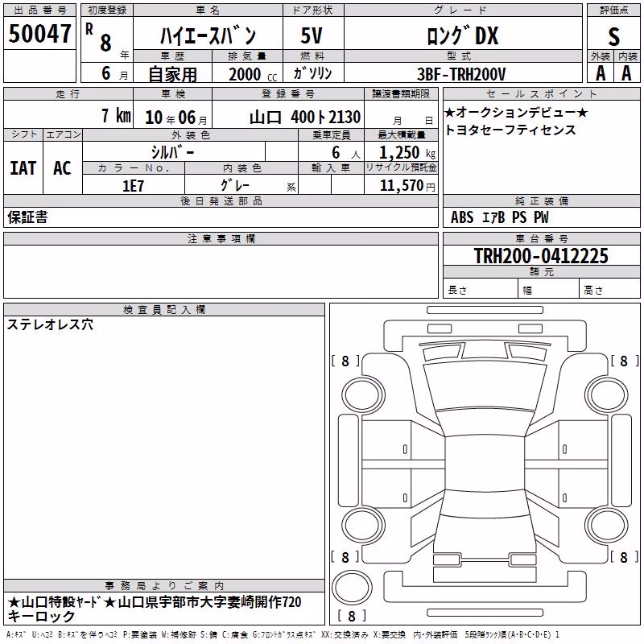The width and height of the screenshot is (644, 644).
Task: Select chassis number TRH200-0412225
Action: (x=541, y=255)
